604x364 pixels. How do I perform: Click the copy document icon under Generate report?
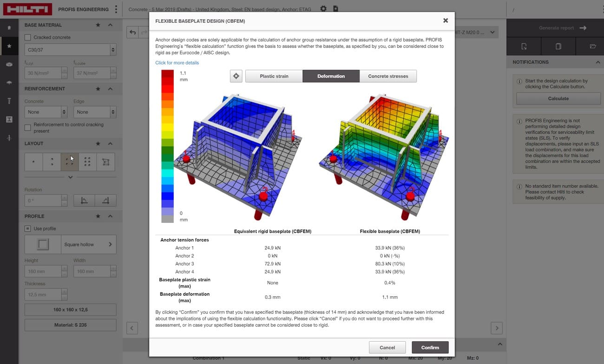pyautogui.click(x=558, y=46)
